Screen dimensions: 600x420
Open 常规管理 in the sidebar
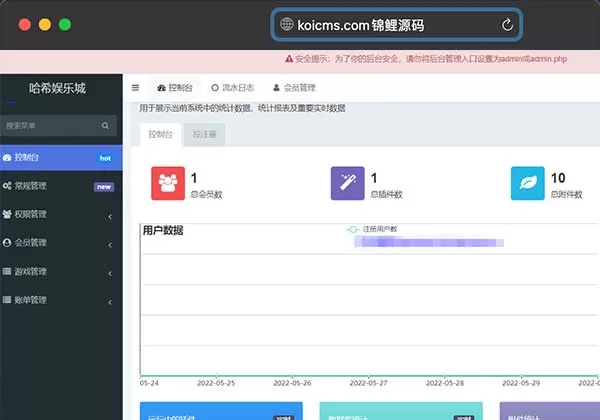point(61,186)
